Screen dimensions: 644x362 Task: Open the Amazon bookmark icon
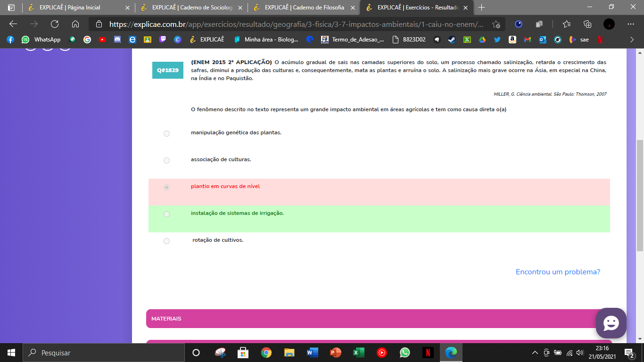[x=512, y=40]
